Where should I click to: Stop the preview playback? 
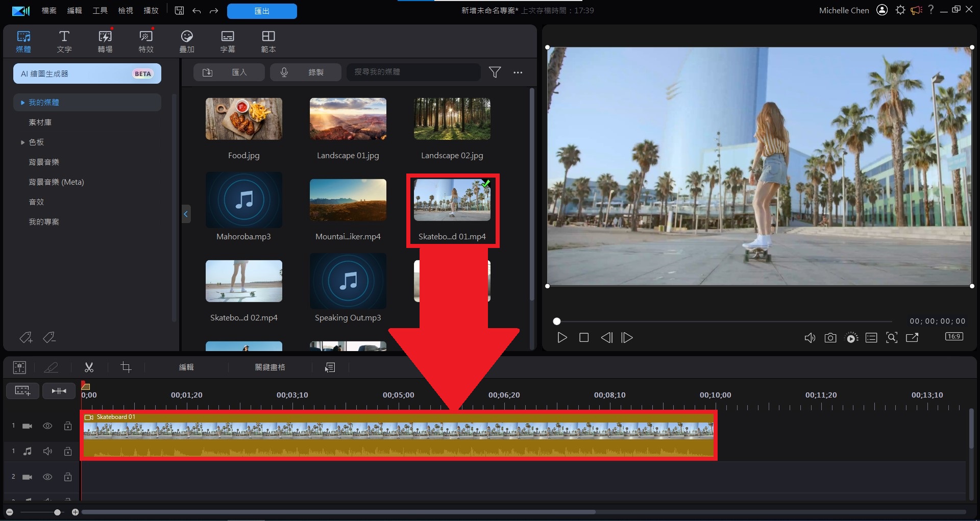(584, 338)
